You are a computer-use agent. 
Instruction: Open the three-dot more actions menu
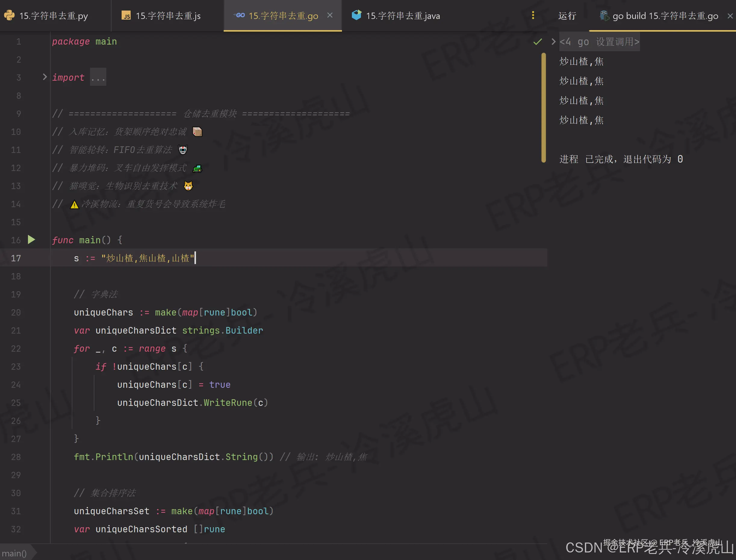533,15
